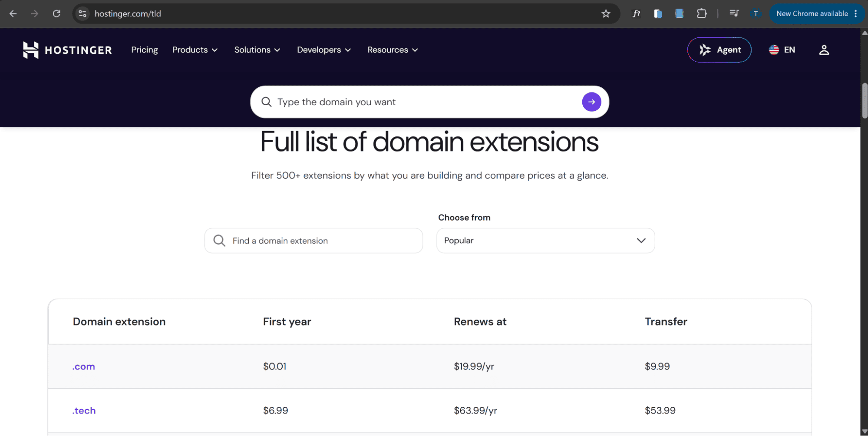Open the f? extension icon
This screenshot has height=436, width=868.
coord(636,13)
